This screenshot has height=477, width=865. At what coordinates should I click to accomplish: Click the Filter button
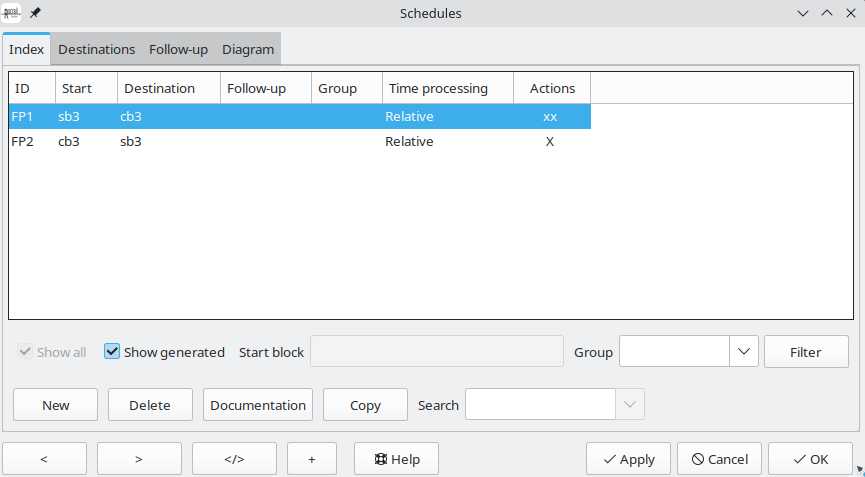tap(805, 352)
